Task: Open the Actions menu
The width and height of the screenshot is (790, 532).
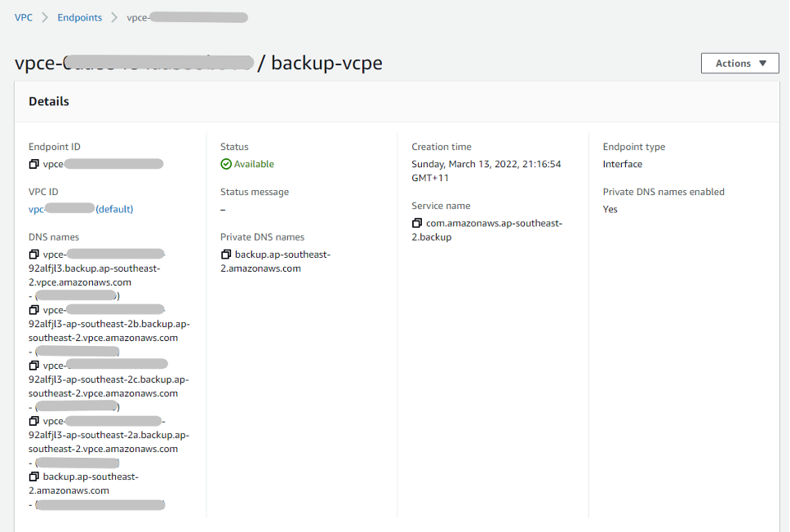Action: coord(739,63)
